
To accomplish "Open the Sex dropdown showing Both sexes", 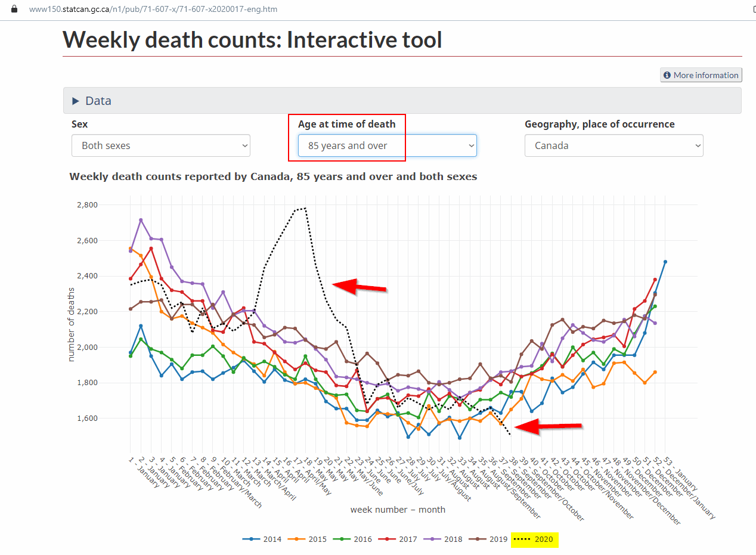I will pos(161,145).
